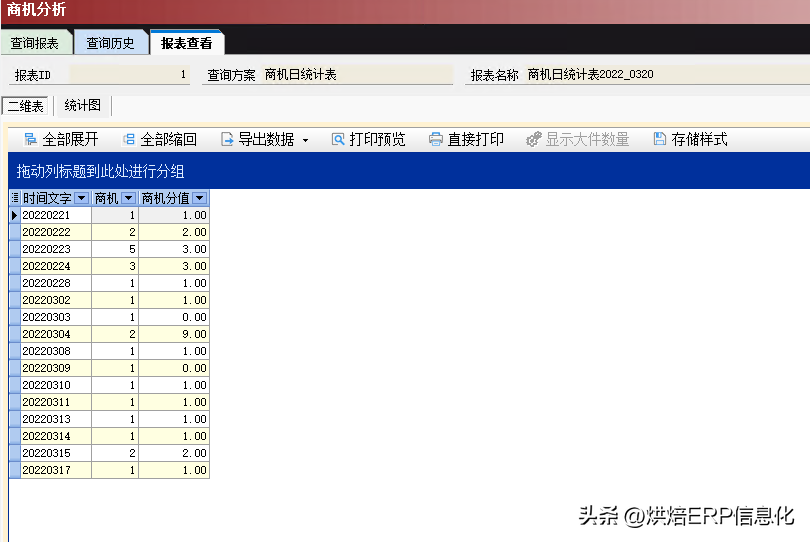Open the 时间文字 column filter dropdown
The height and width of the screenshot is (542, 810).
[82, 198]
